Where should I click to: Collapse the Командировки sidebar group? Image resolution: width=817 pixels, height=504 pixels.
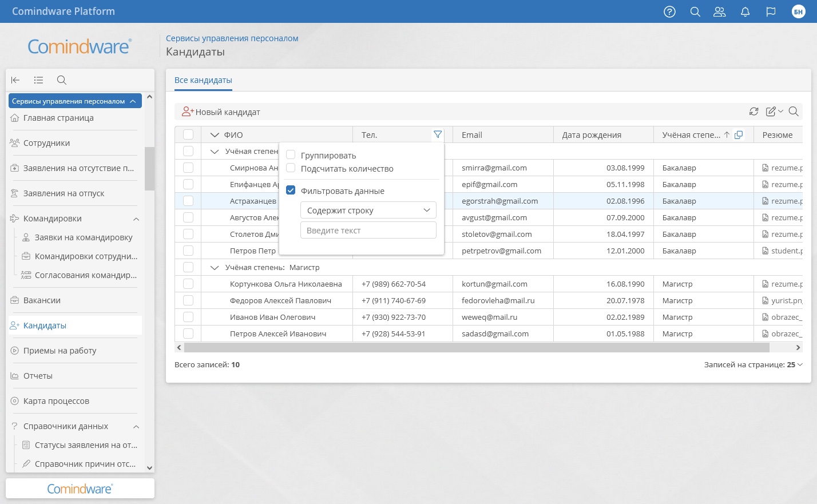coord(136,219)
